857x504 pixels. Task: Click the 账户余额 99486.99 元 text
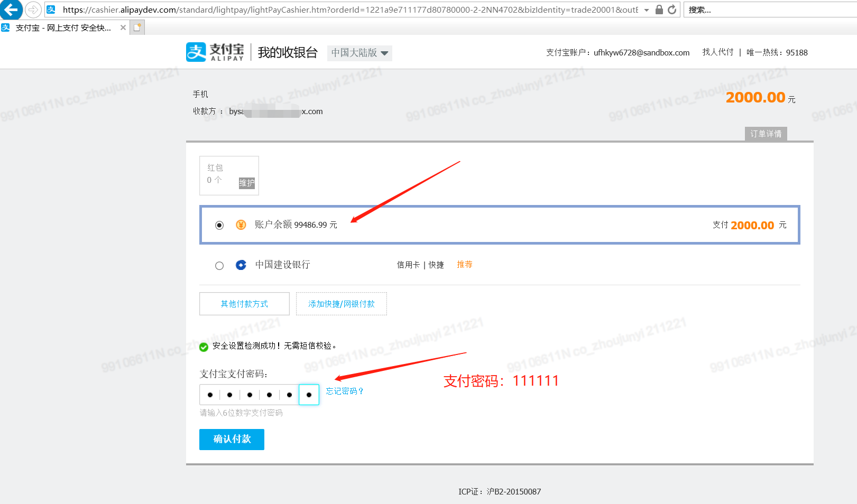(296, 225)
